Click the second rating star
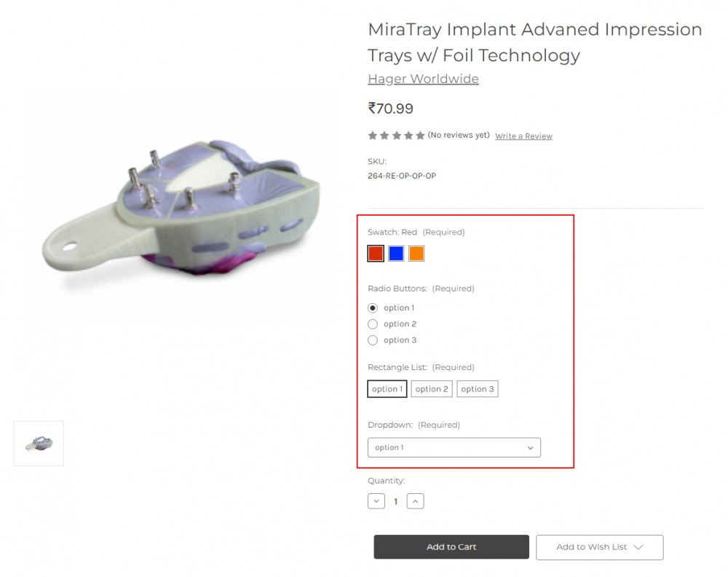 (384, 135)
